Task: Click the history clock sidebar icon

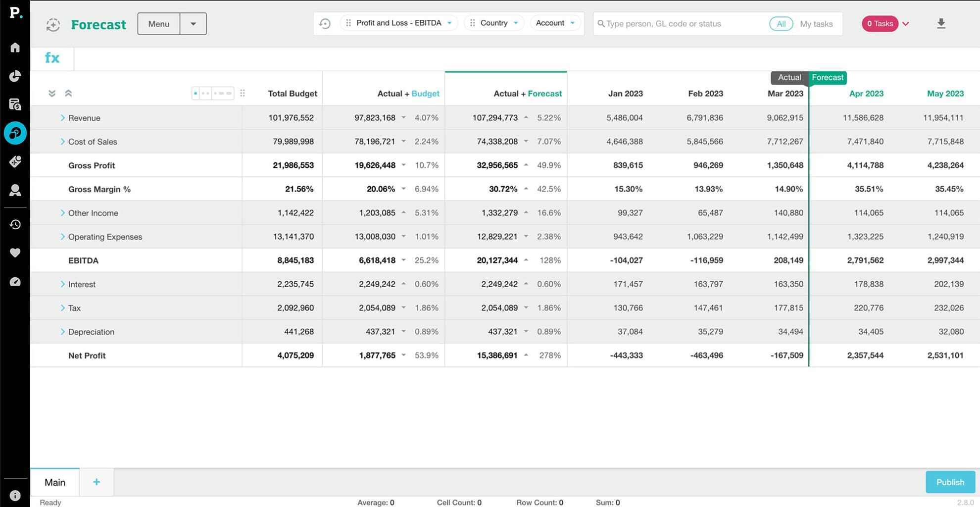Action: tap(15, 224)
